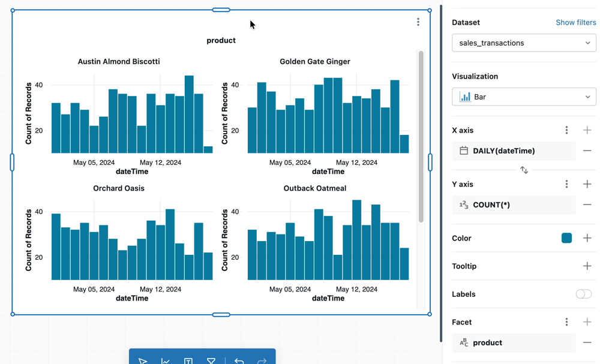Add a text box from the toolbar
The height and width of the screenshot is (364, 600).
click(188, 361)
